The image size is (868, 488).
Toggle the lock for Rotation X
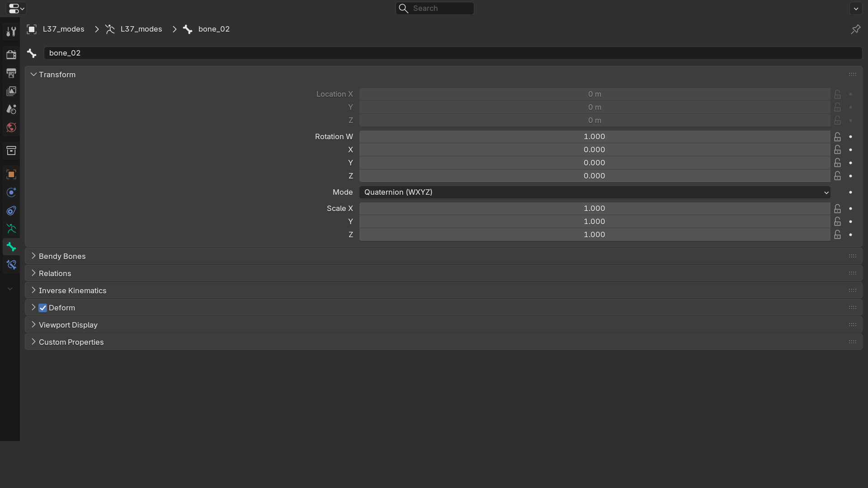coord(837,150)
